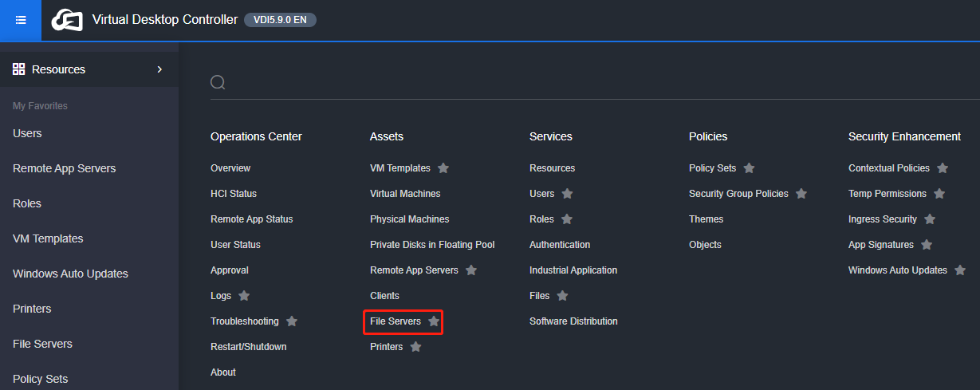Screen dimensions: 980x390
Task: Open Remote App Servers from My Favorites
Action: (x=64, y=168)
